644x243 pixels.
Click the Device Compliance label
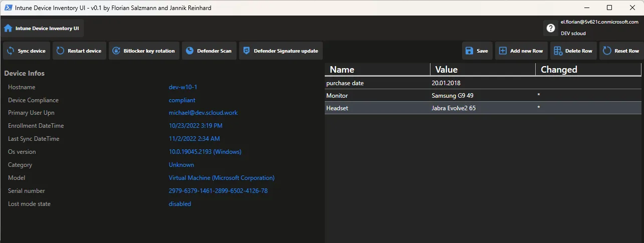(x=33, y=100)
